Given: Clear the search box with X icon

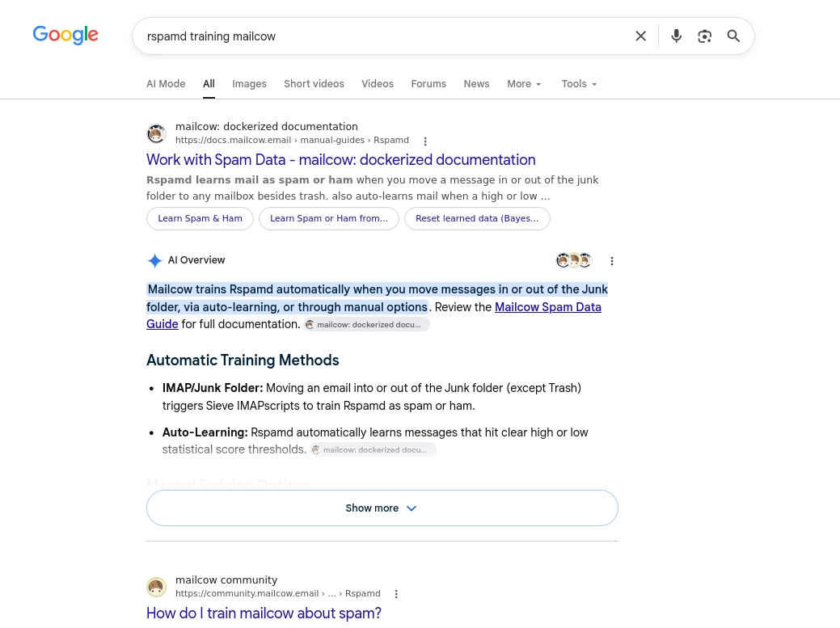Looking at the screenshot, I should coord(641,36).
